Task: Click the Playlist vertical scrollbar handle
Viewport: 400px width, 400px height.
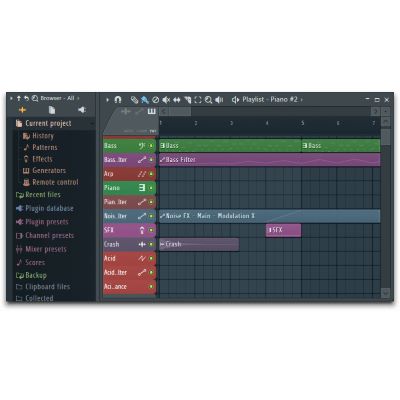Action: tap(386, 137)
